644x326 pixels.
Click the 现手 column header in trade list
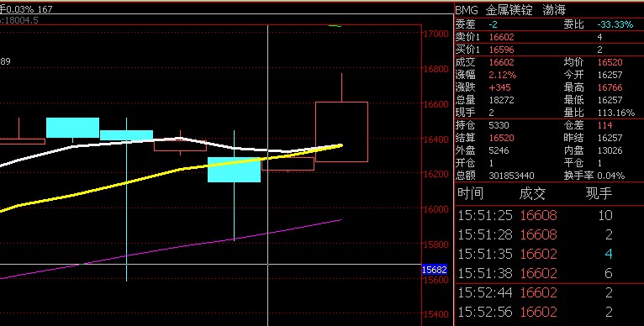point(599,193)
